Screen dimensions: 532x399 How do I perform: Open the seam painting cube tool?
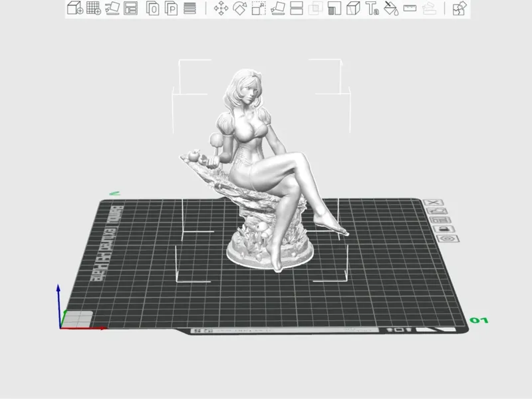(353, 8)
